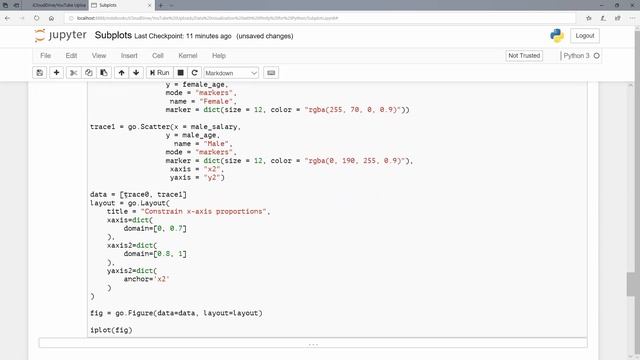
Task: Move selected cell up arrow
Action: click(x=121, y=73)
